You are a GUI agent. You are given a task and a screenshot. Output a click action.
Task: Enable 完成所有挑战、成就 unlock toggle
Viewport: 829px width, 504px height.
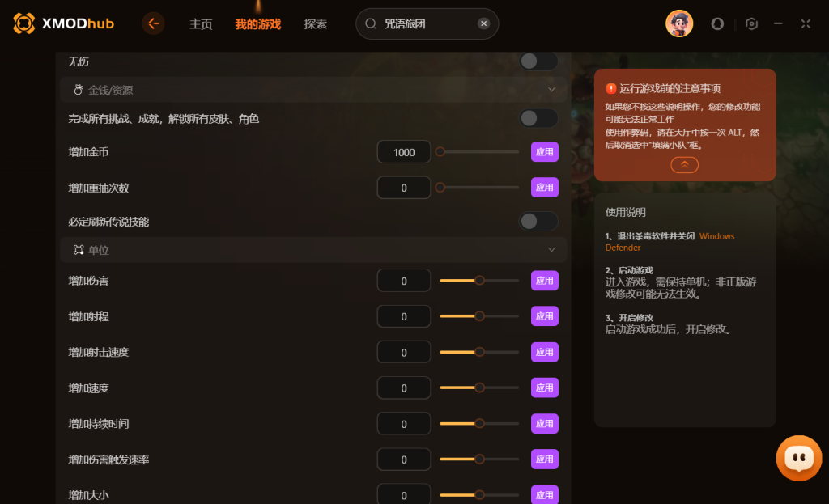[x=538, y=118]
